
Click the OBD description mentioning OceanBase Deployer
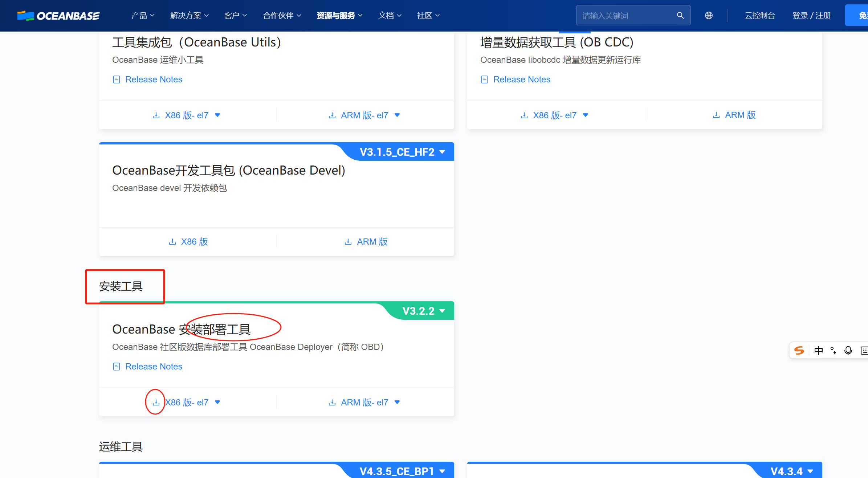[x=248, y=347]
